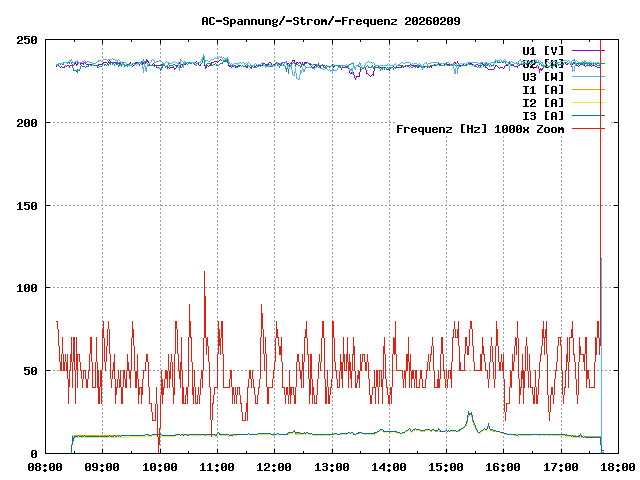Select the I3 [A] legend entry
The width and height of the screenshot is (640, 480).
click(x=543, y=115)
